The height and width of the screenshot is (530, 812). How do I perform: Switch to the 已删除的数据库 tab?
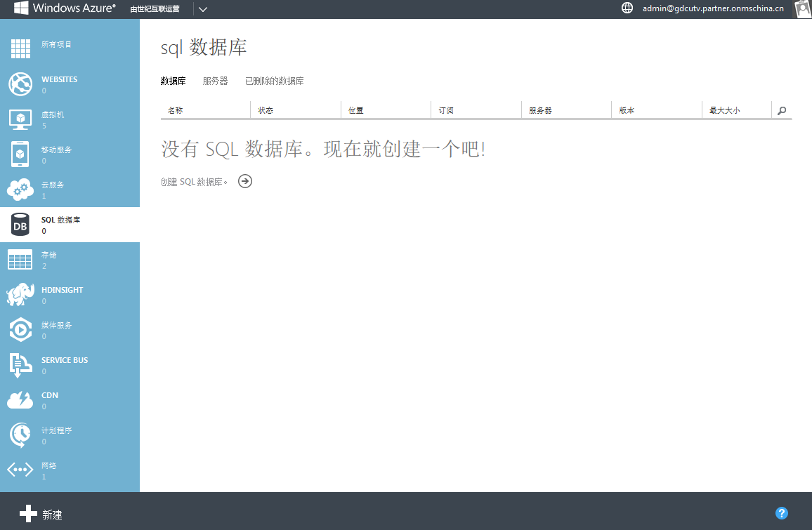tap(275, 81)
